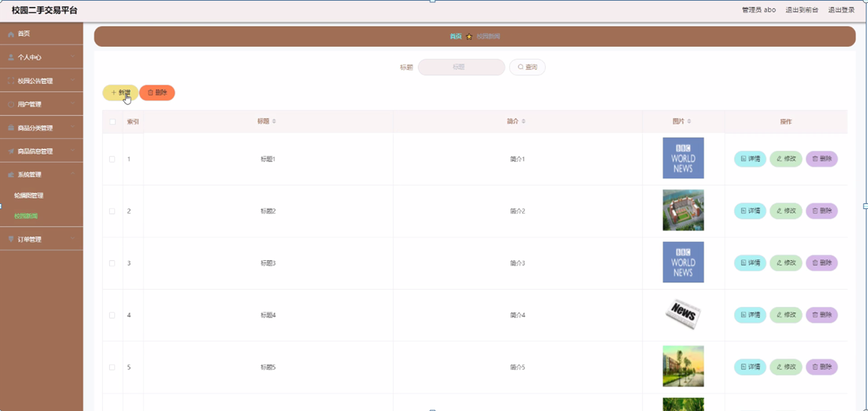Click the sort arrows on 标题 column header

click(274, 121)
